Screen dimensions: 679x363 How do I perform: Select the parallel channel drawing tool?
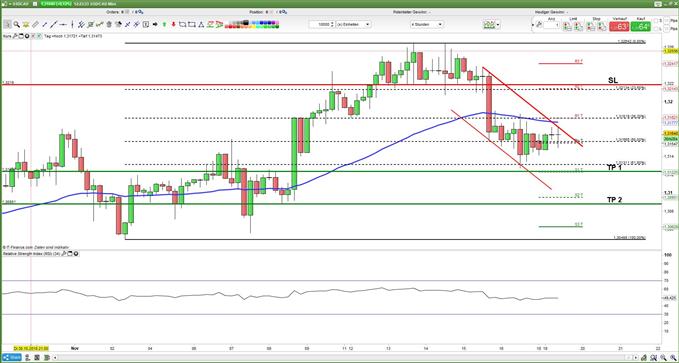point(81,24)
